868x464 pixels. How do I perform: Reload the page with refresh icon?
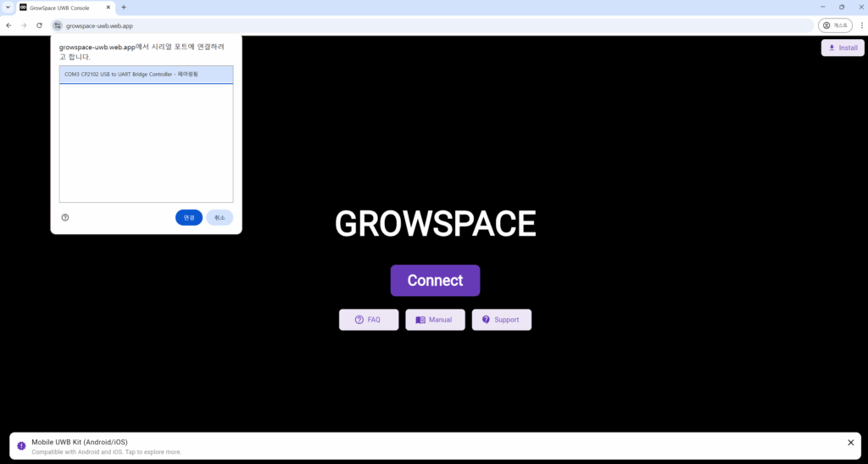39,25
